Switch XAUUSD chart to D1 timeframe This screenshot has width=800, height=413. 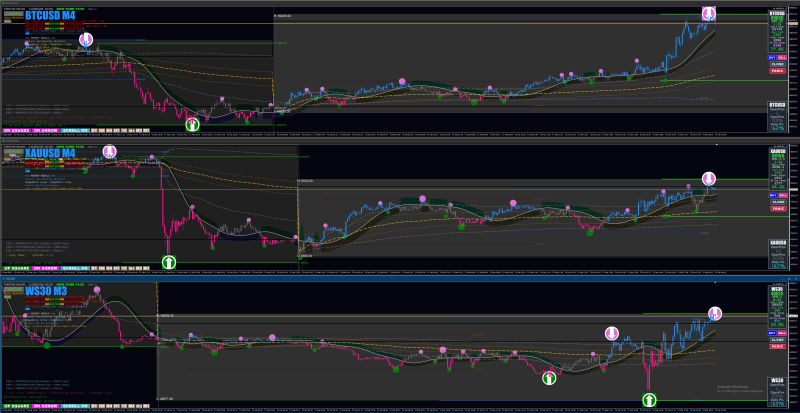pos(94,269)
